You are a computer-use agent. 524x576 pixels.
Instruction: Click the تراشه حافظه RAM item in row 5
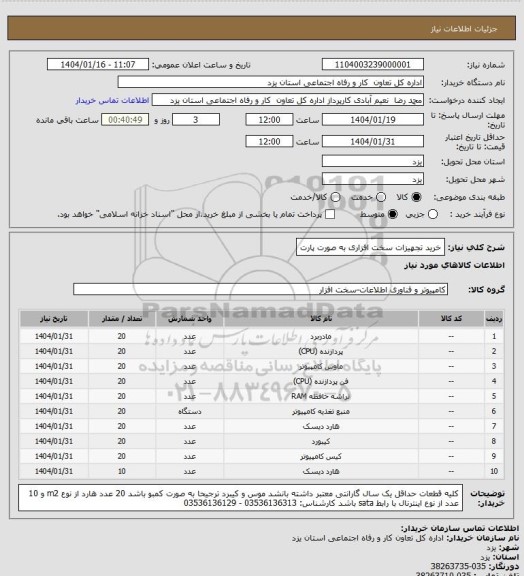[x=321, y=396]
